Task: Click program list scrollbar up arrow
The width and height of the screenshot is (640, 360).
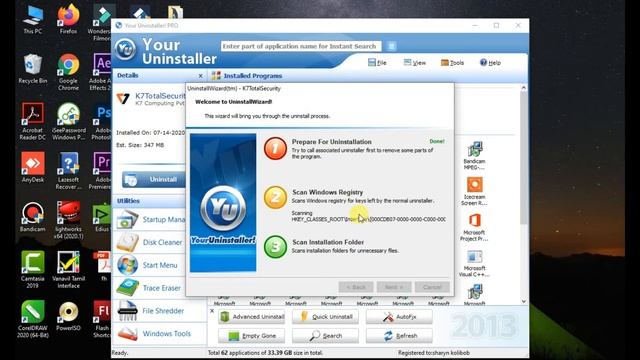Action: point(524,88)
